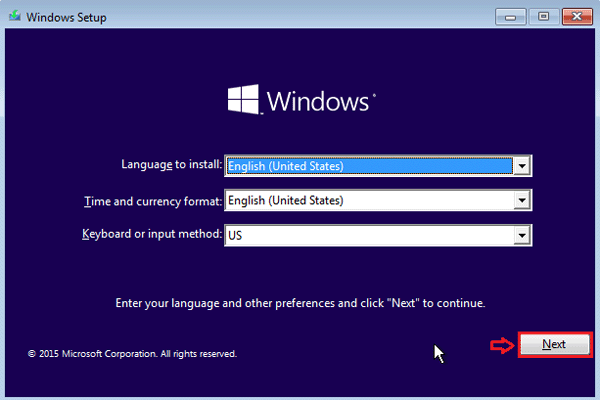
Task: Click the US keyboard input field
Action: [x=368, y=236]
